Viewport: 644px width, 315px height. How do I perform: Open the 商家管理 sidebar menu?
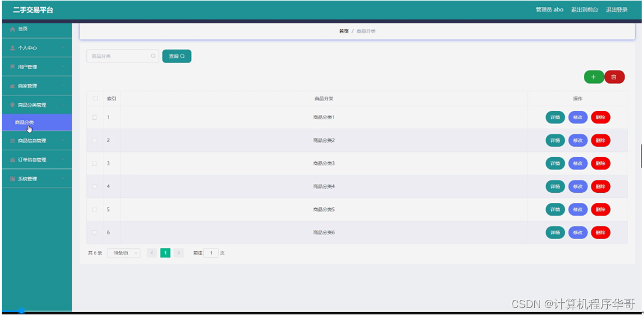coord(37,86)
